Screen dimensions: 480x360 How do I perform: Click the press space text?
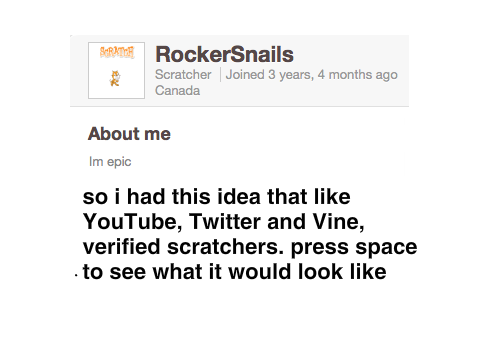354,248
